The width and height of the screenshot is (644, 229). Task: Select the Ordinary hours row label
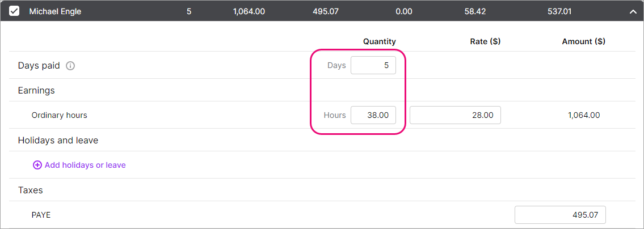pyautogui.click(x=59, y=115)
